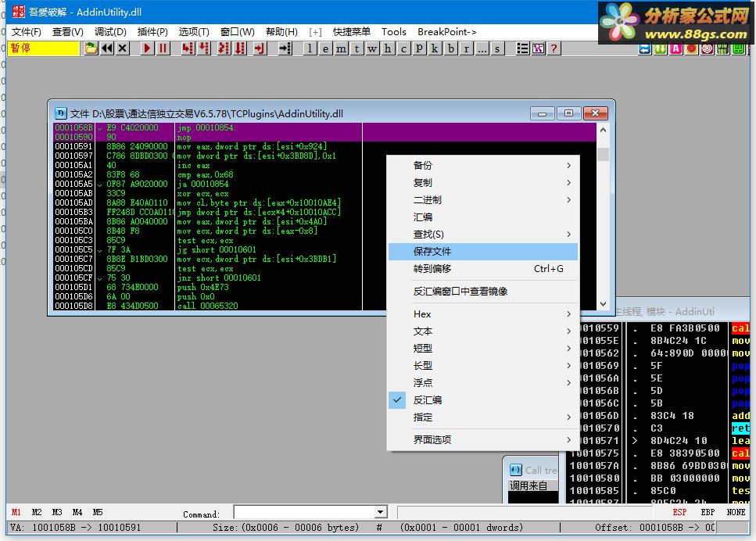
Task: Open Source 's' toolbar button
Action: (x=497, y=48)
